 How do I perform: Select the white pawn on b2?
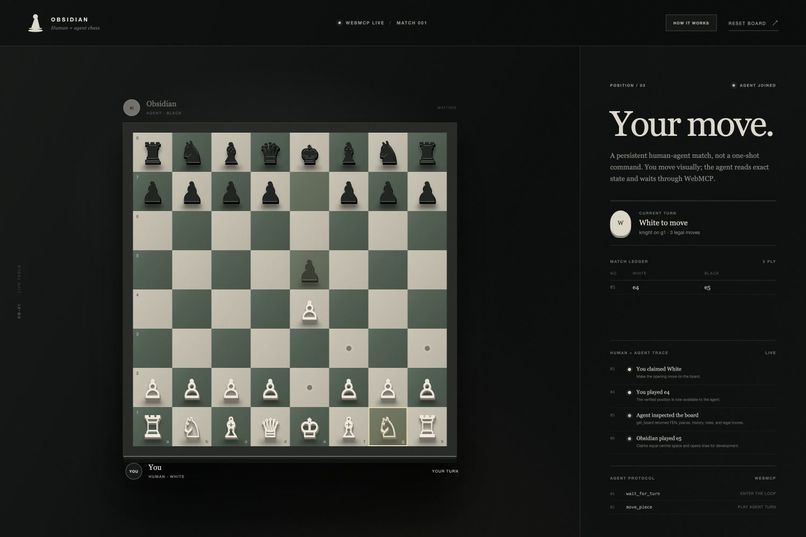[x=192, y=388]
